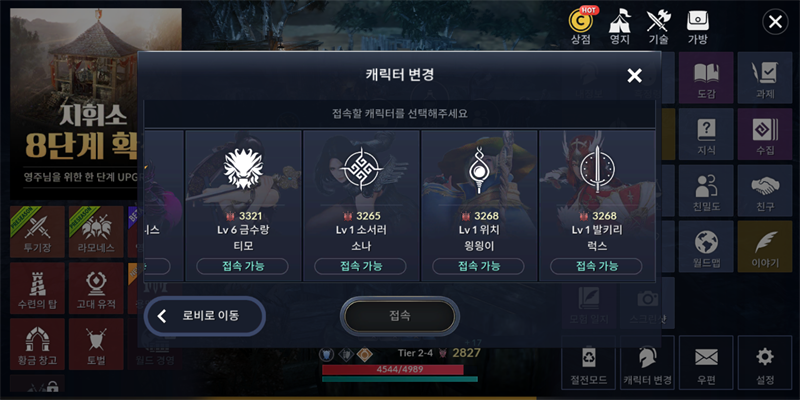Click the 접속 connect button
Screen dimensions: 800x400
pyautogui.click(x=399, y=316)
